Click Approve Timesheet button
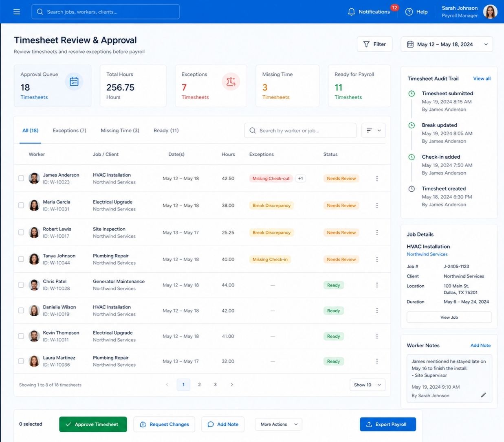The height and width of the screenshot is (442, 504). pyautogui.click(x=93, y=424)
